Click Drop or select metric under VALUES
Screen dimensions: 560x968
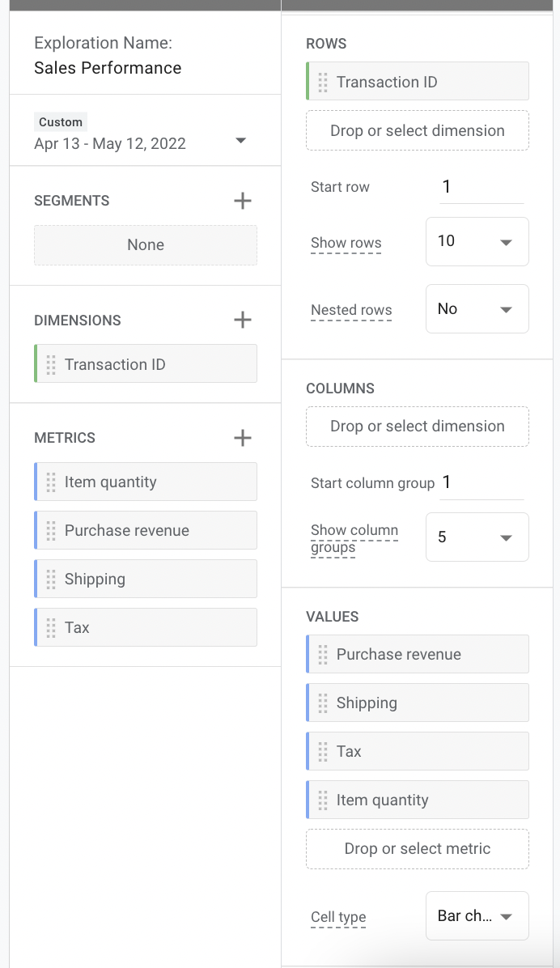click(417, 848)
